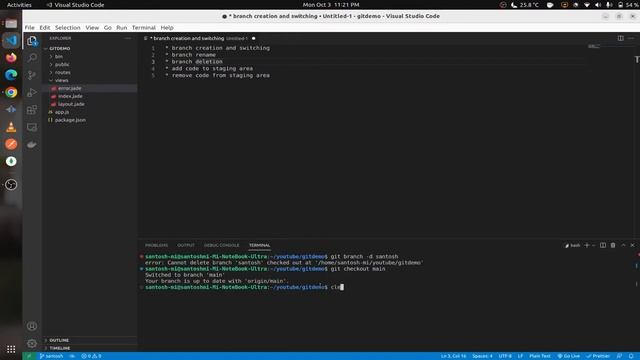640x360 pixels.
Task: Expand the bin folder
Action: pos(90,56)
